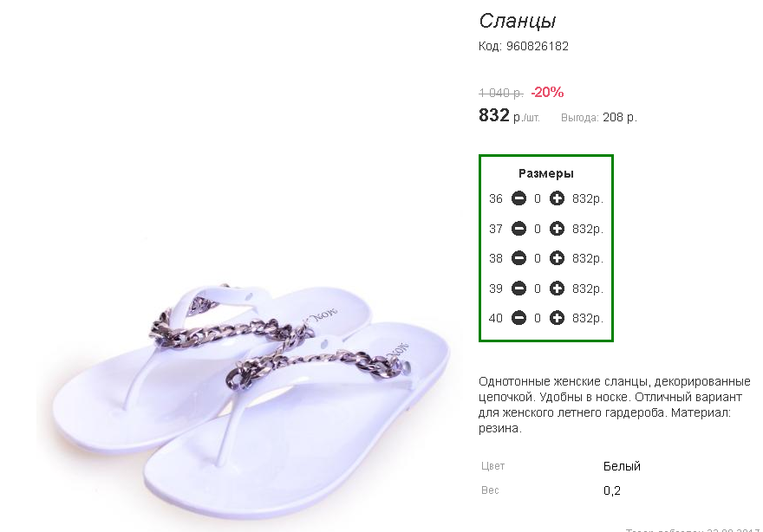Viewport: 763px width, 532px height.
Task: Add one pair in size 39
Action: (557, 289)
